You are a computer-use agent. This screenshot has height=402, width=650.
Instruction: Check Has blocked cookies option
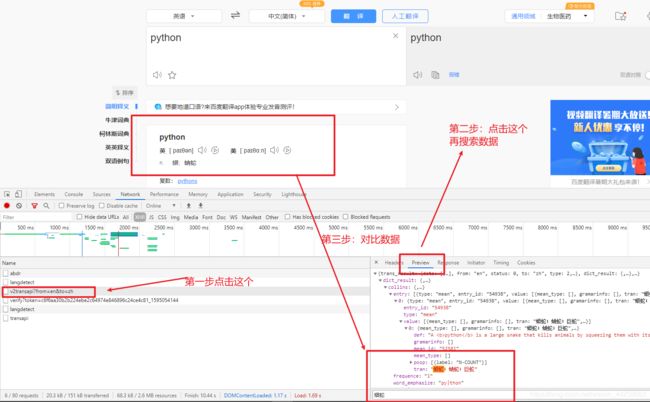[x=287, y=217]
